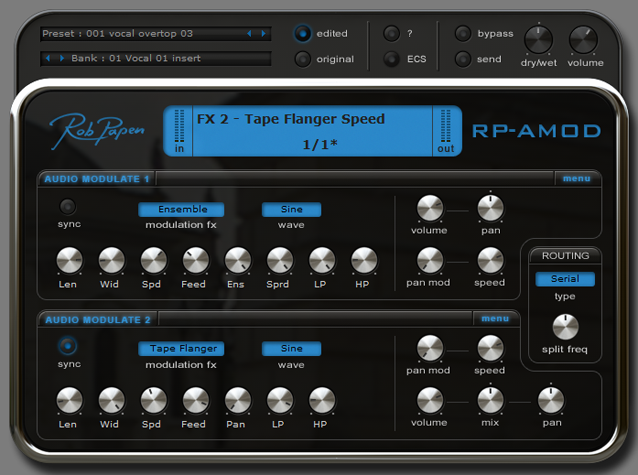
Task: Click the dry/wet knob
Action: point(538,40)
